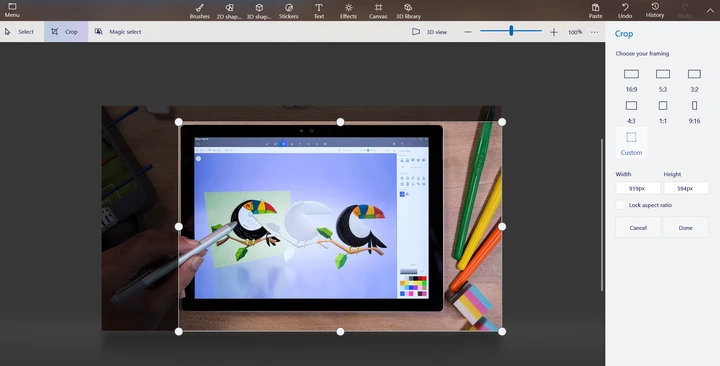The width and height of the screenshot is (720, 366).
Task: Click the Height input field
Action: point(686,188)
